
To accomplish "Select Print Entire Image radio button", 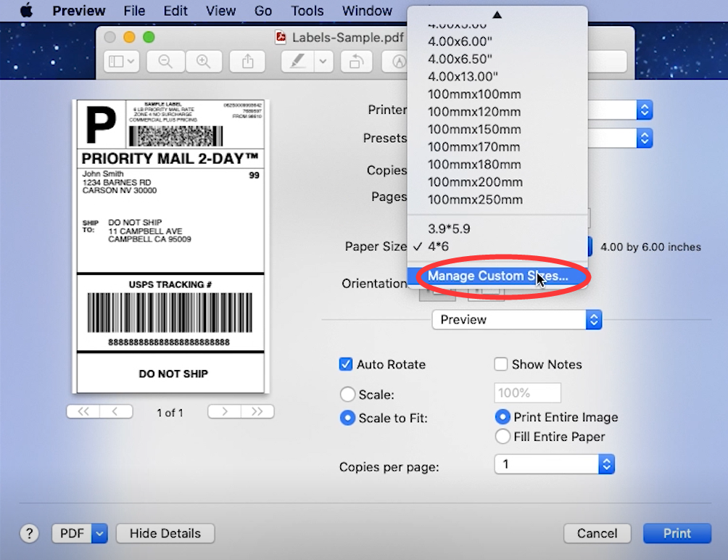I will pos(502,417).
